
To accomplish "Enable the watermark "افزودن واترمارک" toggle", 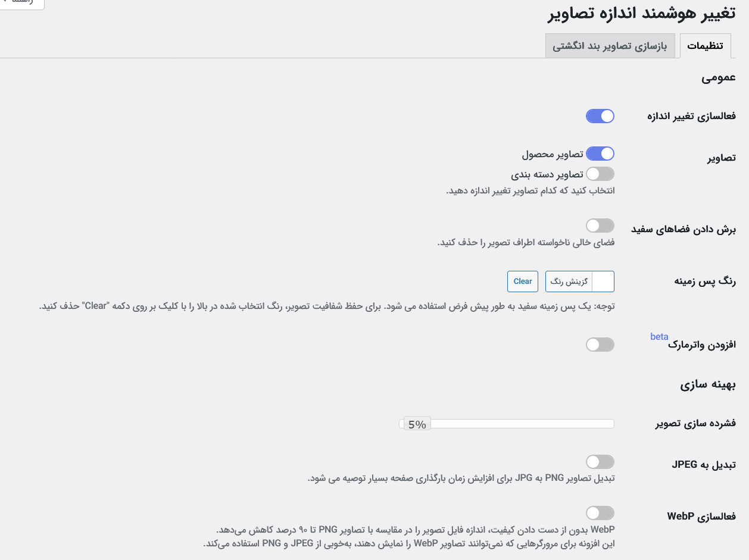I will [600, 345].
